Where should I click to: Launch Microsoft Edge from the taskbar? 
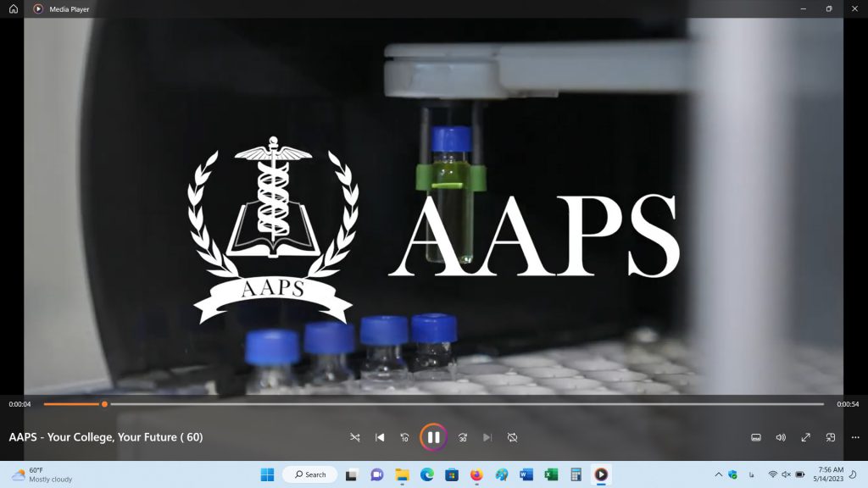(x=427, y=474)
